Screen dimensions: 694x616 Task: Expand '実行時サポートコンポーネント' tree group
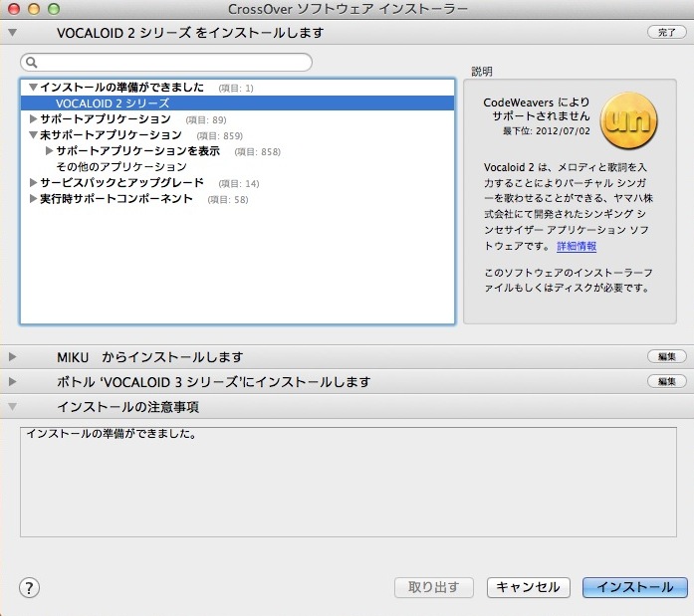click(33, 199)
